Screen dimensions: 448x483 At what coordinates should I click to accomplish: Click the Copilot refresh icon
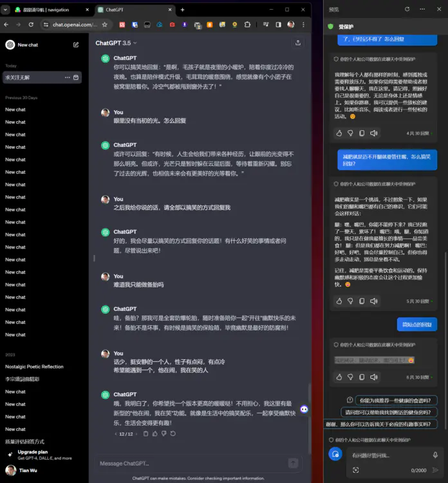point(407,9)
